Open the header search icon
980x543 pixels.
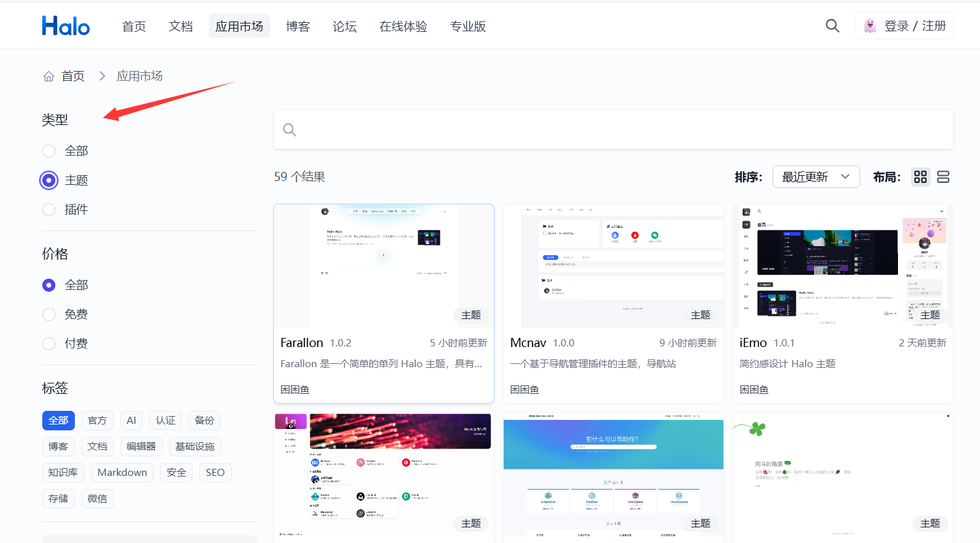(832, 25)
